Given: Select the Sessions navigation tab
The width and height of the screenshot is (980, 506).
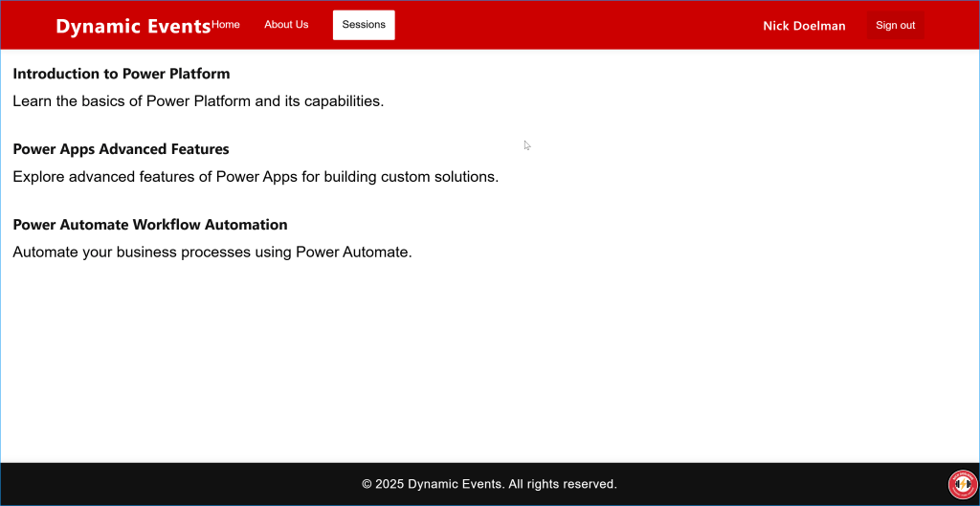Looking at the screenshot, I should tap(364, 25).
